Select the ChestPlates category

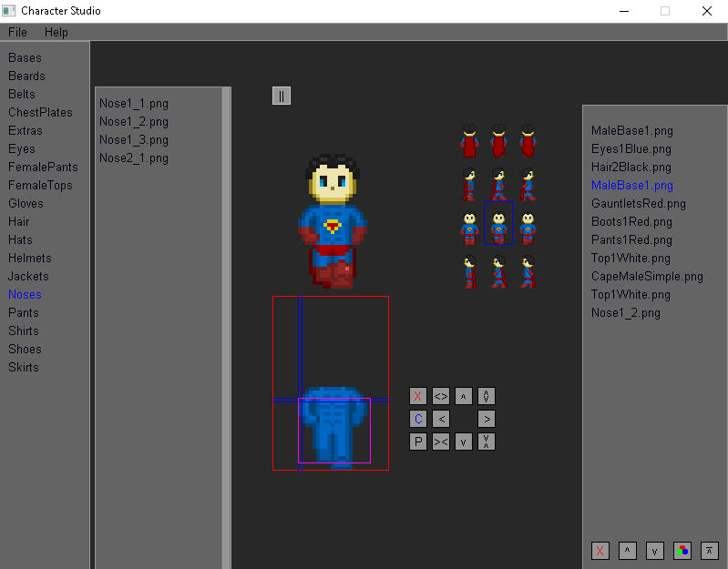point(40,112)
